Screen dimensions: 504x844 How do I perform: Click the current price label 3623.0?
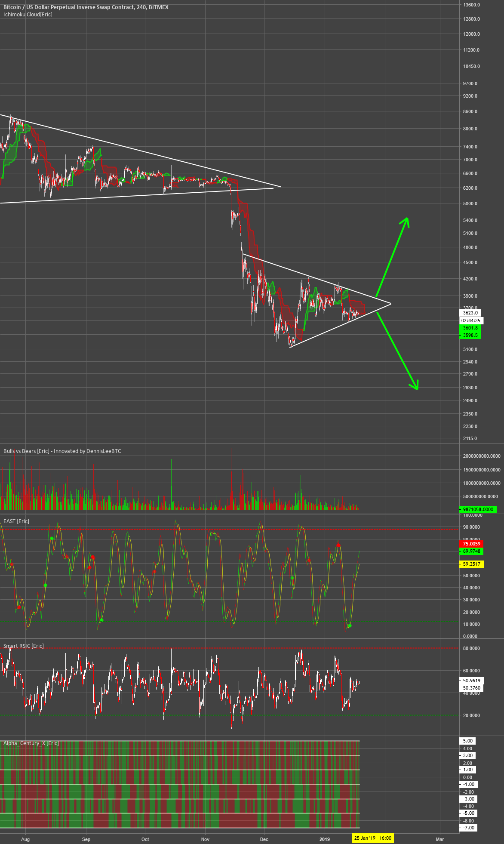pos(471,313)
